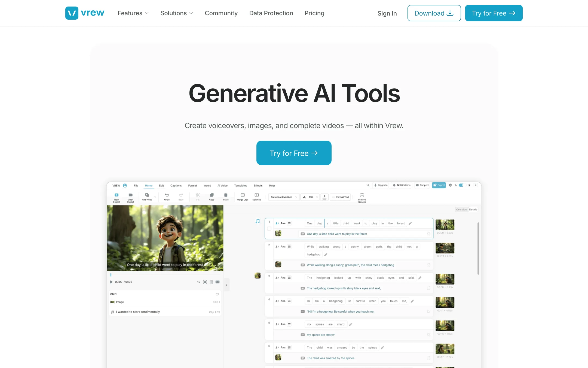The width and height of the screenshot is (588, 368).
Task: Click the New Project icon
Action: (117, 195)
